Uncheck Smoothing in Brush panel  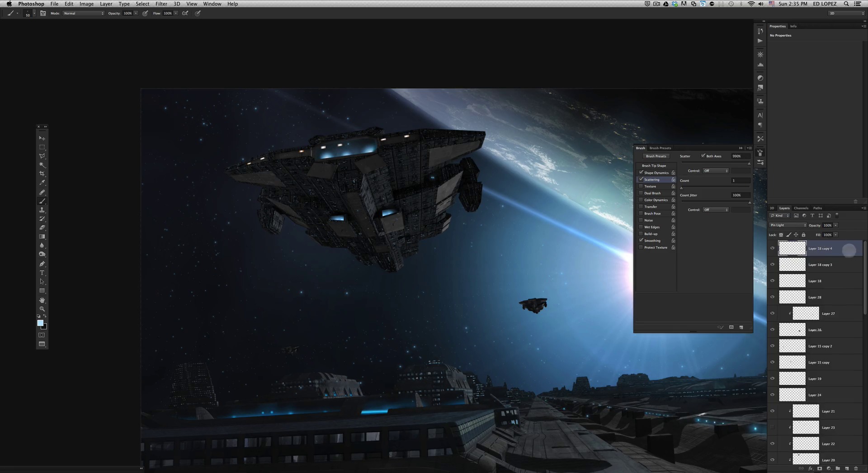[x=641, y=240]
